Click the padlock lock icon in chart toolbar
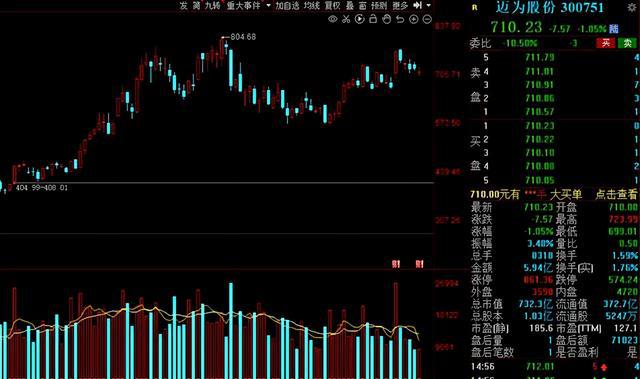The height and width of the screenshot is (379, 640). tap(373, 19)
